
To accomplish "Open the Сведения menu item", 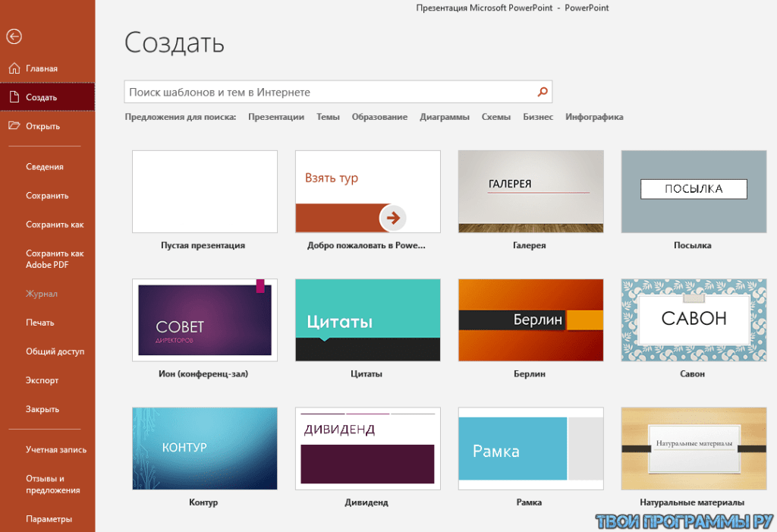I will [x=45, y=167].
